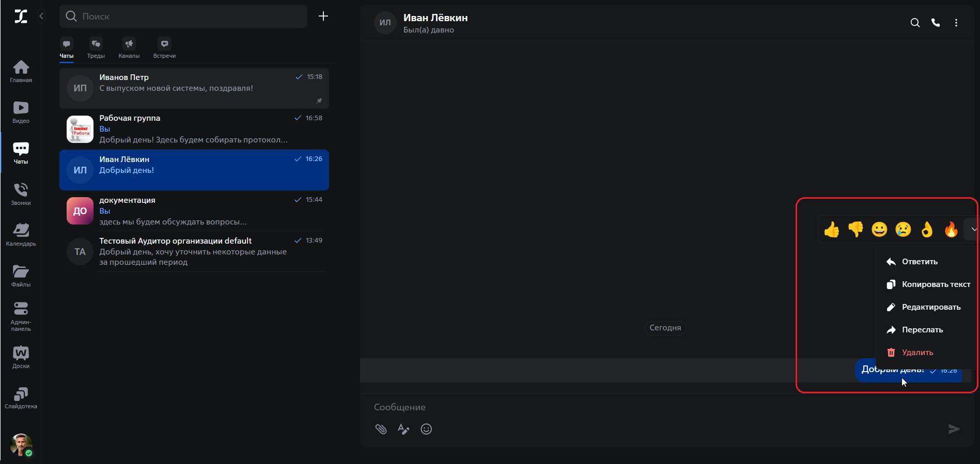React with grinning face emoji

(879, 229)
